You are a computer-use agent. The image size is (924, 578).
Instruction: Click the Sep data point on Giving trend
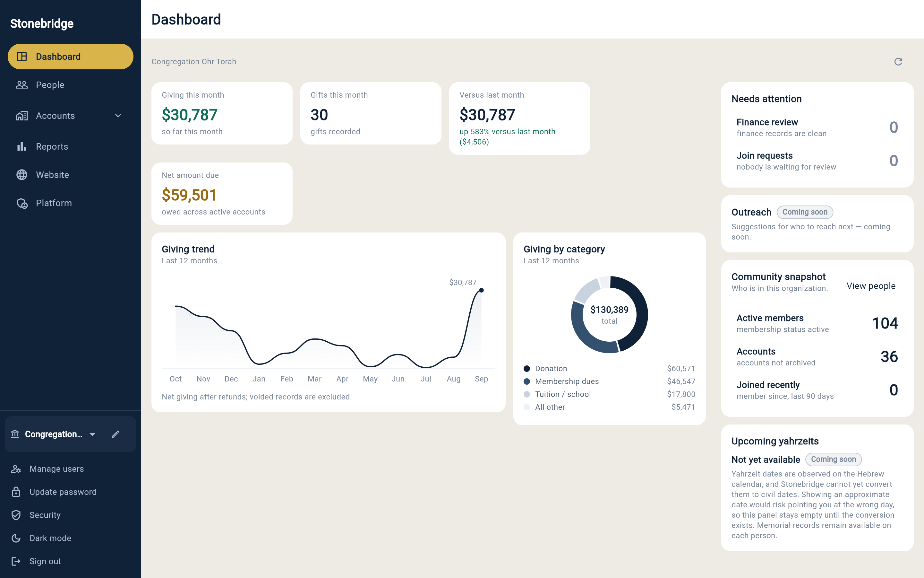coord(482,290)
